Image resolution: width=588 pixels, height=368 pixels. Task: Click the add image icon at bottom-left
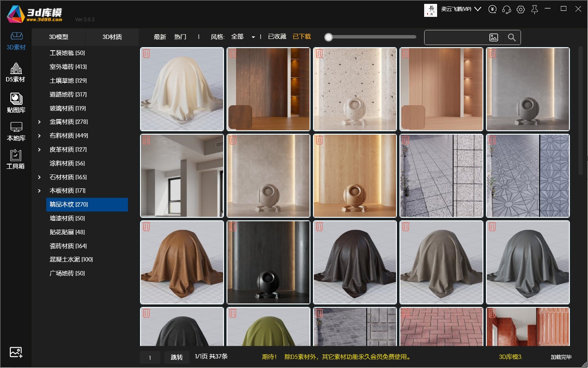[16, 352]
